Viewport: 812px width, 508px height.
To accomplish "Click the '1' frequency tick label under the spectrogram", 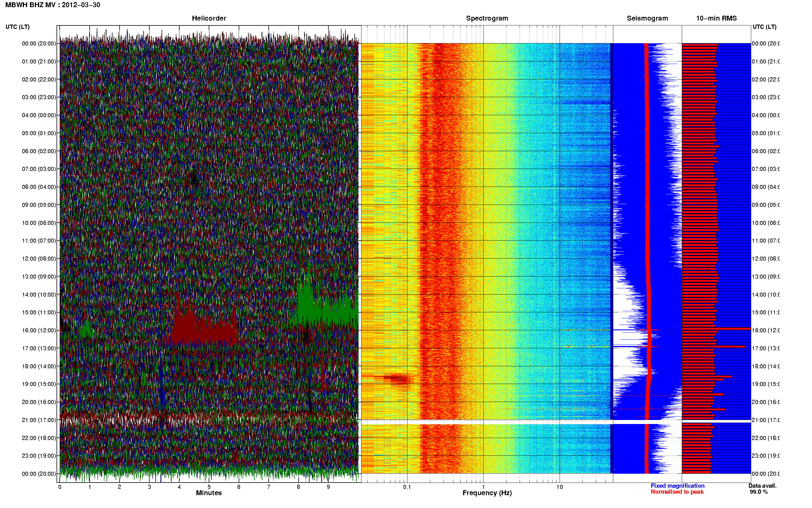I will (x=483, y=487).
